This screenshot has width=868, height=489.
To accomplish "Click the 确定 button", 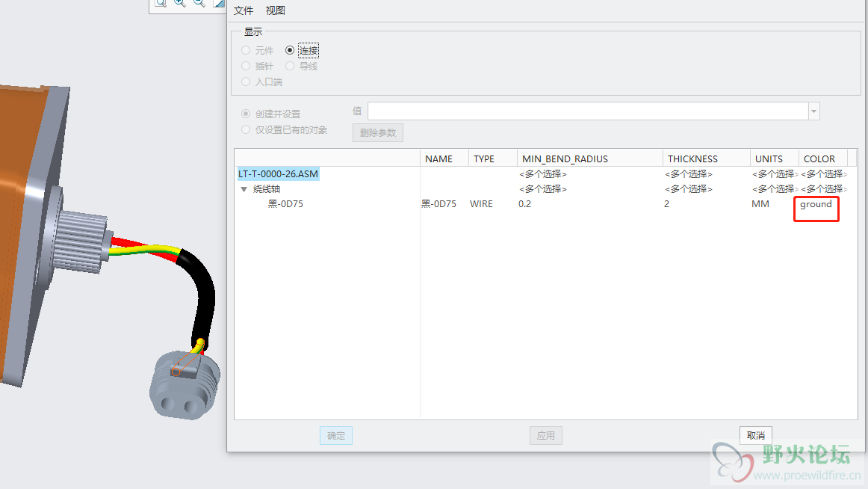I will coord(336,436).
